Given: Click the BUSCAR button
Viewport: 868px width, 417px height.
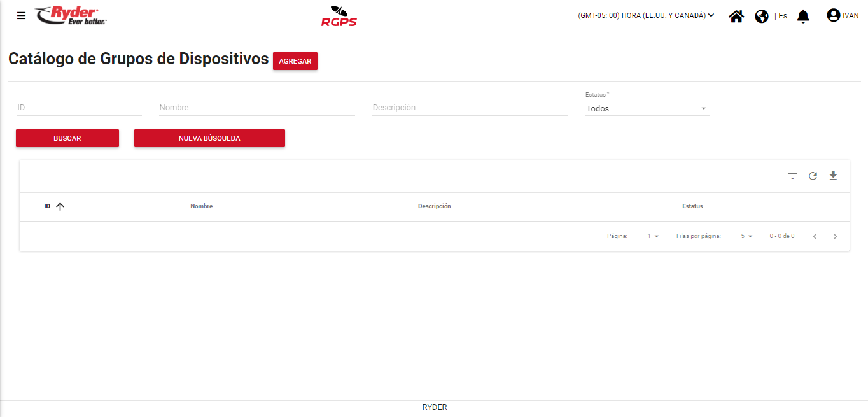Looking at the screenshot, I should click(67, 138).
